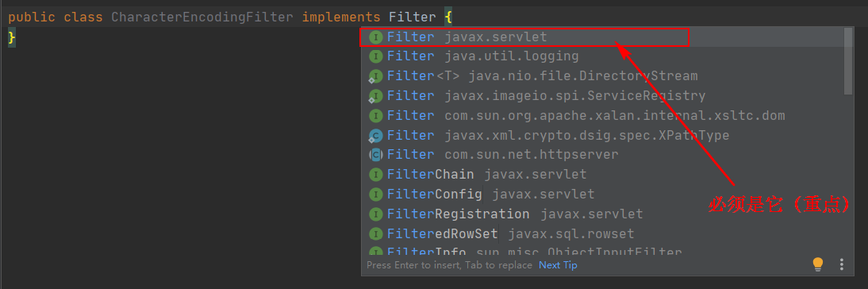
Task: Place cursor on CharacterEncodingFilter class name
Action: coord(202,17)
